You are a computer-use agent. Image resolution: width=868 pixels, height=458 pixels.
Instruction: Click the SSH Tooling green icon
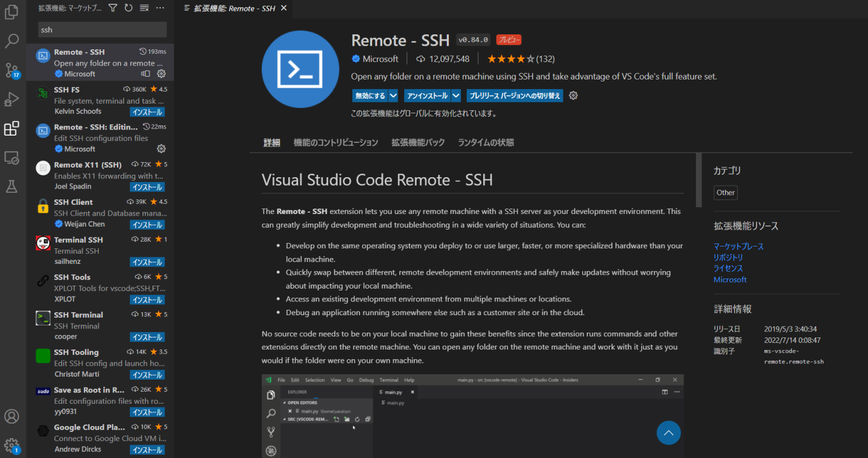(x=43, y=356)
